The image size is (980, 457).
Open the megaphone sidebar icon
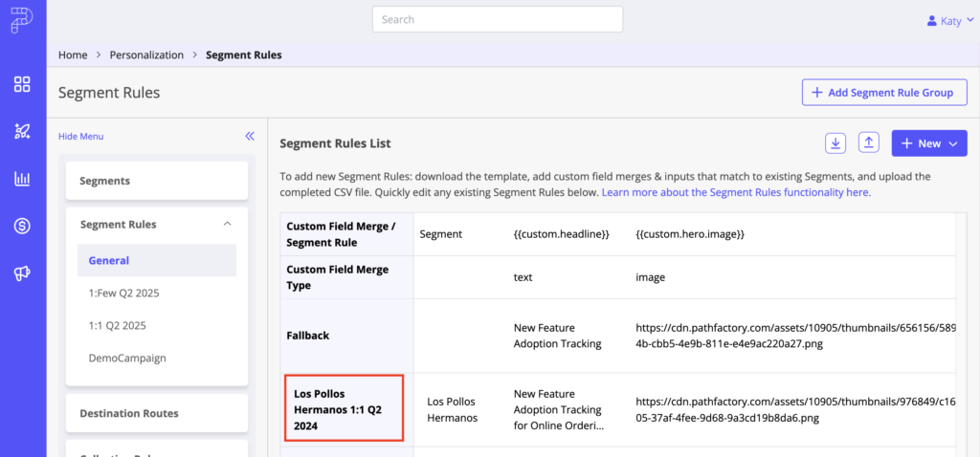tap(23, 273)
